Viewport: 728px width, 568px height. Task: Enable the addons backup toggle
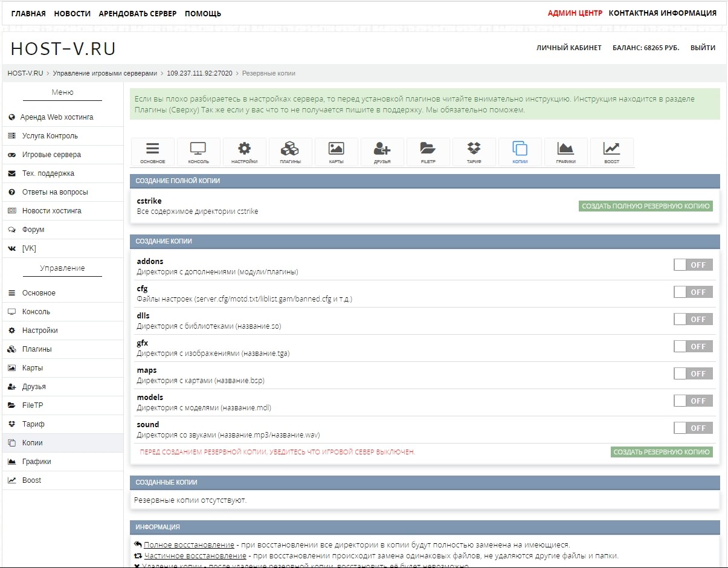click(693, 265)
